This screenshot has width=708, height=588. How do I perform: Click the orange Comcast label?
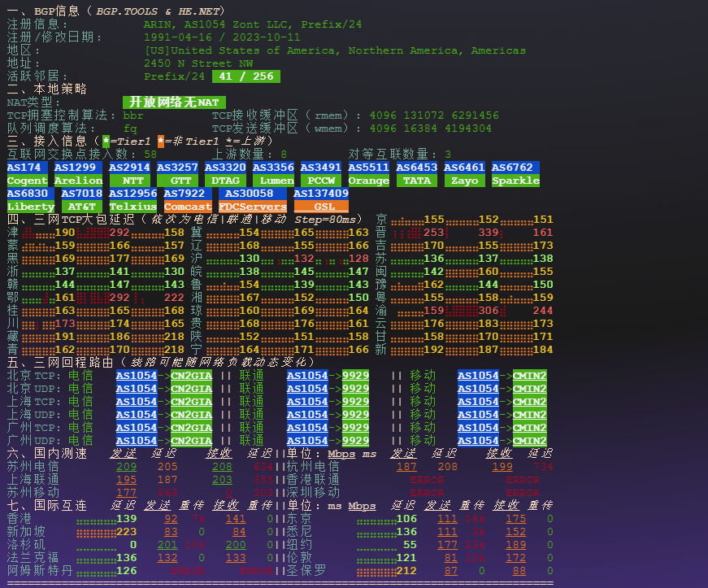(187, 207)
